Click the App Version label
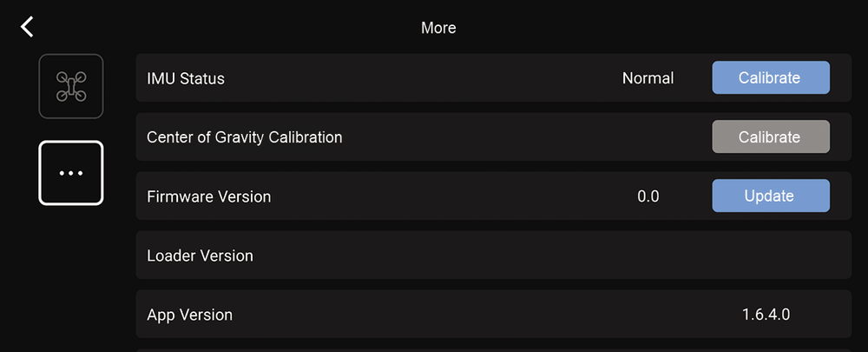The height and width of the screenshot is (352, 868). [189, 315]
